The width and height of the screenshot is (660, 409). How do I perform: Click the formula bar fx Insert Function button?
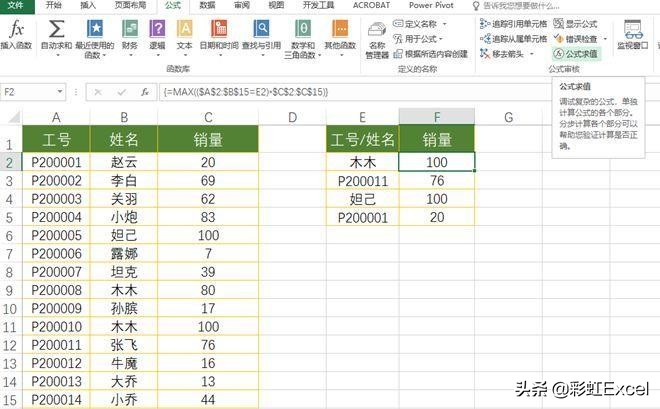[145, 92]
